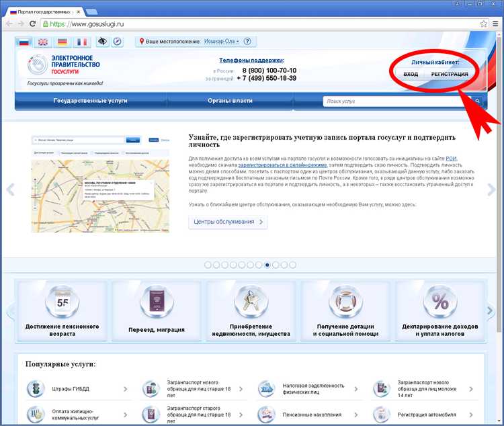Go to previous banner slide arrow
The width and height of the screenshot is (504, 426).
10,189
